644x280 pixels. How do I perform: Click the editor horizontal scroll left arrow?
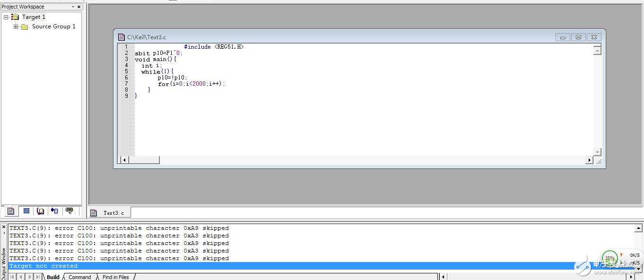(124, 160)
